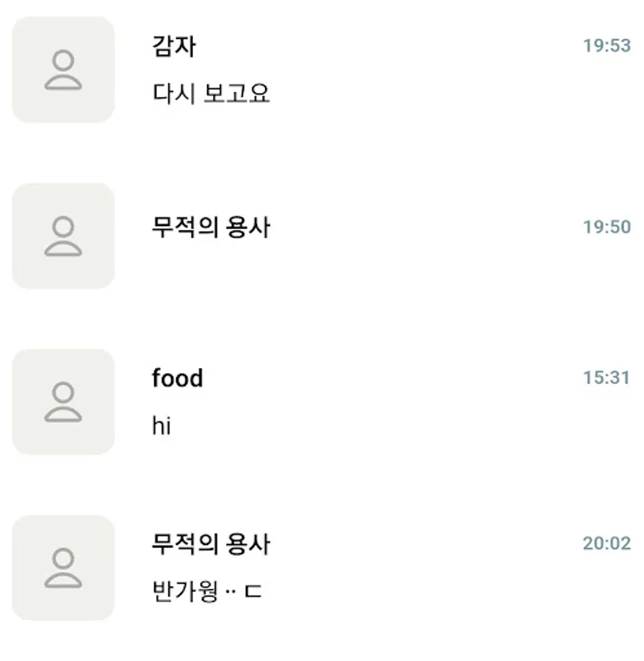Click the 20:02 timestamp
Screen dimensions: 644x661
tap(607, 543)
